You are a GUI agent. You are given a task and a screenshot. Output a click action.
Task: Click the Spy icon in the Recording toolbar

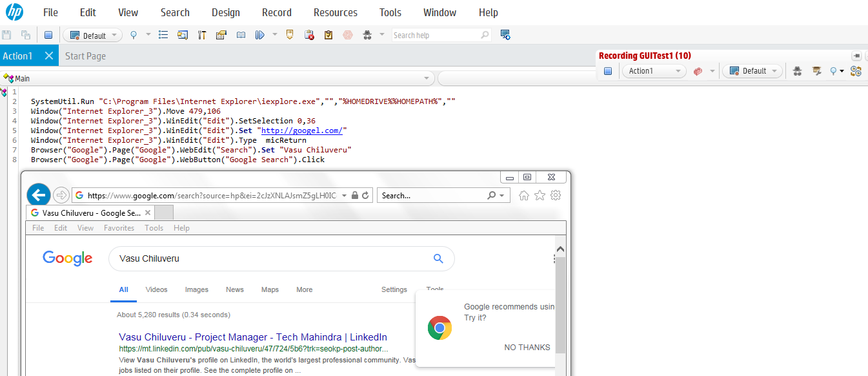[x=797, y=71]
